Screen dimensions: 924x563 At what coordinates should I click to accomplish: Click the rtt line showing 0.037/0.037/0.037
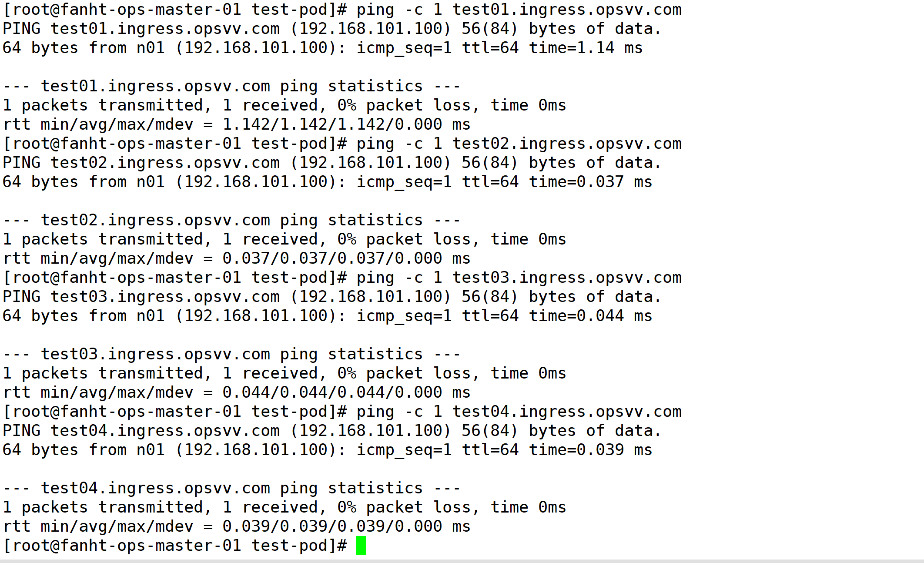(x=237, y=259)
